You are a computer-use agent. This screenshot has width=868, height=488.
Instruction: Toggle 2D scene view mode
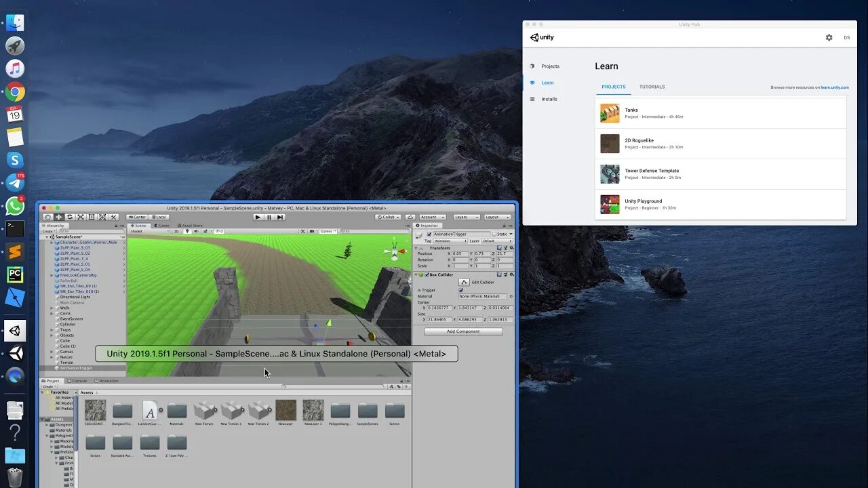tap(176, 231)
